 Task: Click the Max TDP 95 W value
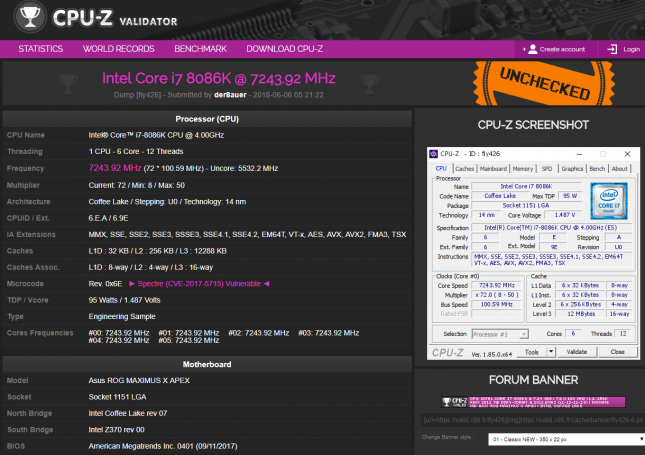tap(570, 196)
